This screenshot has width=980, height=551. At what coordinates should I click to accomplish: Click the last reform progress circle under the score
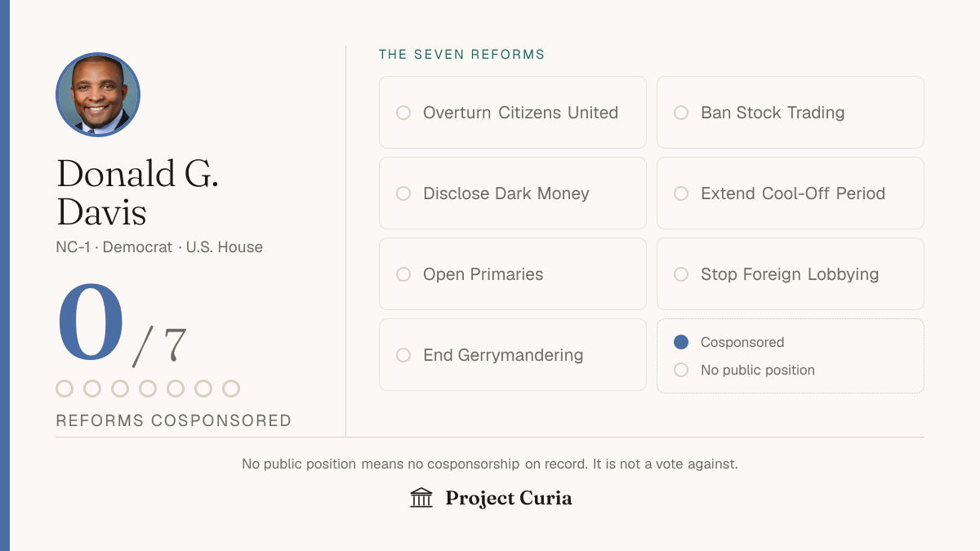[231, 389]
